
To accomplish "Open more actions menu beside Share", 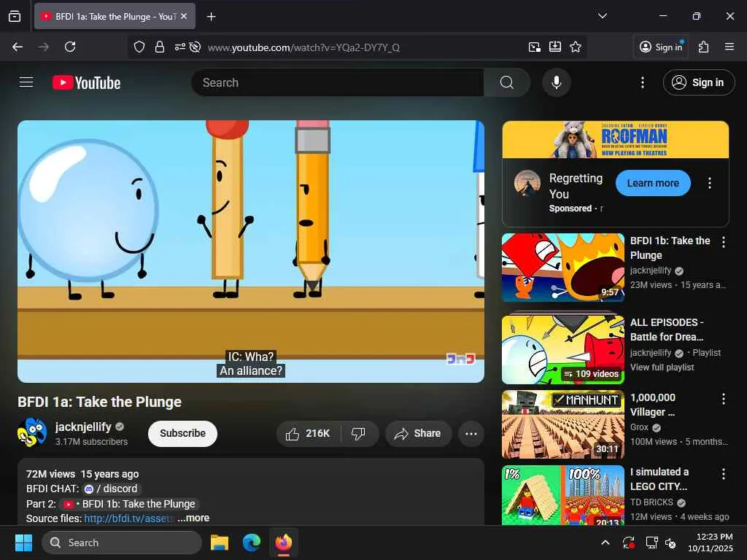I will (471, 433).
